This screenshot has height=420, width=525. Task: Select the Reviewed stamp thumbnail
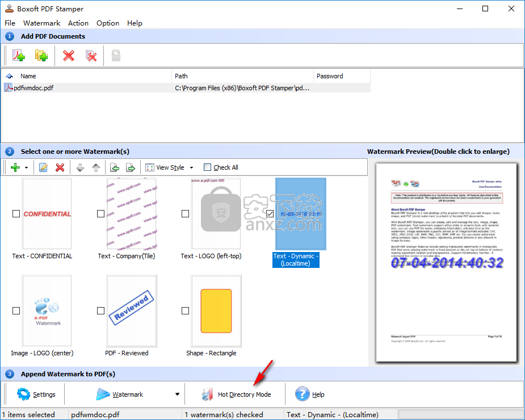(x=132, y=311)
